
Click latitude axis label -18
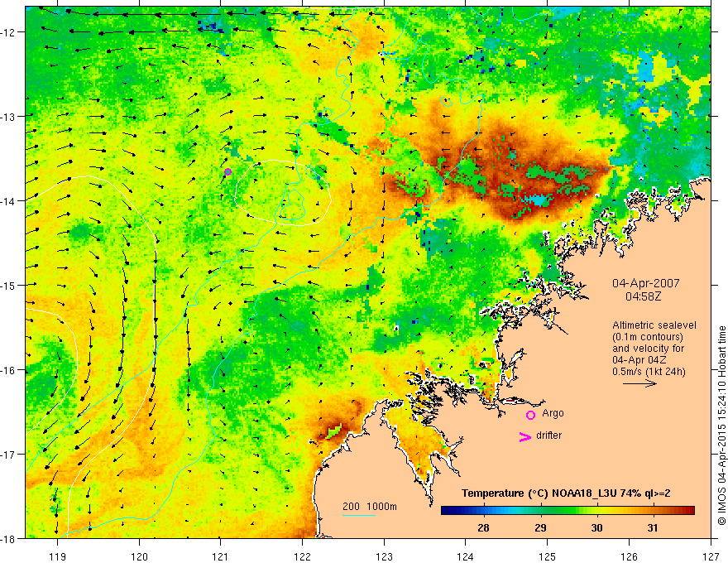[8, 538]
